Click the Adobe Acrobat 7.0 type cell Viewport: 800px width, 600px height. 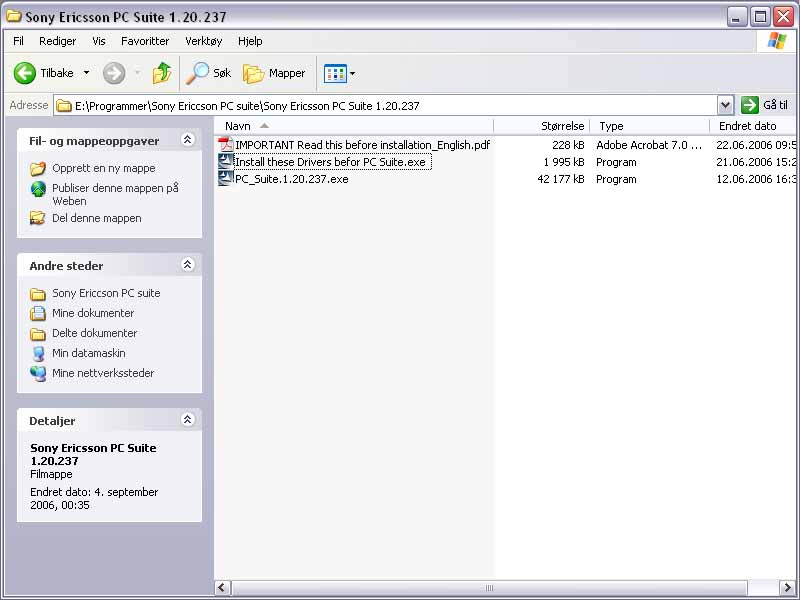click(649, 145)
